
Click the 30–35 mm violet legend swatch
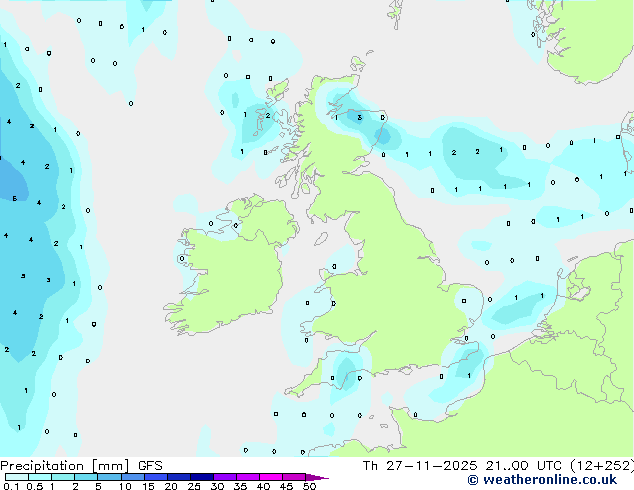(x=225, y=477)
